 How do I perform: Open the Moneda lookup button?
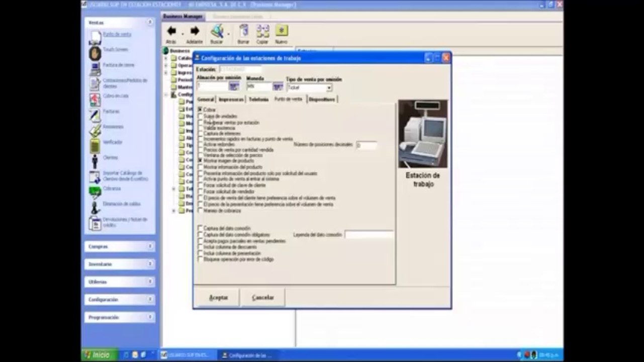pyautogui.click(x=278, y=87)
